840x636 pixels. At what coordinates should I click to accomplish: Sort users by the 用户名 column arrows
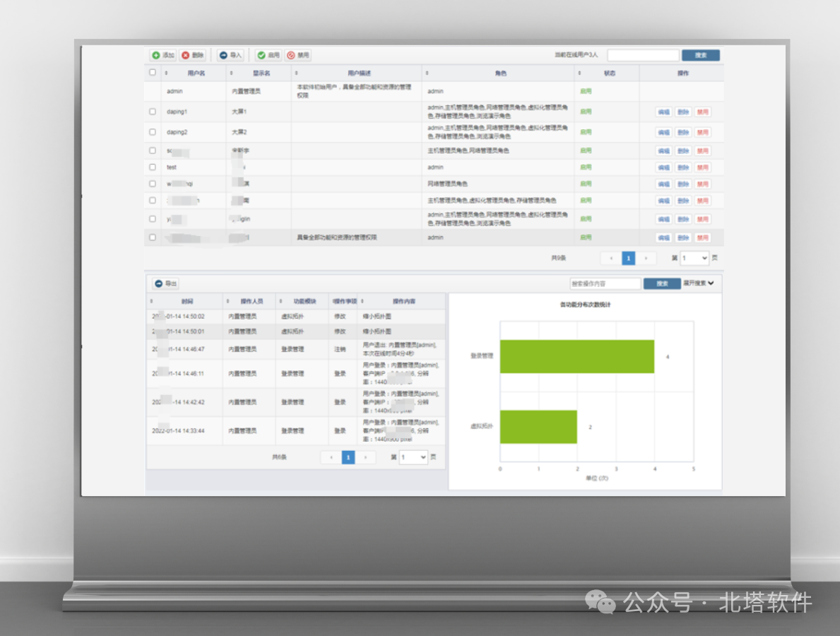click(167, 73)
